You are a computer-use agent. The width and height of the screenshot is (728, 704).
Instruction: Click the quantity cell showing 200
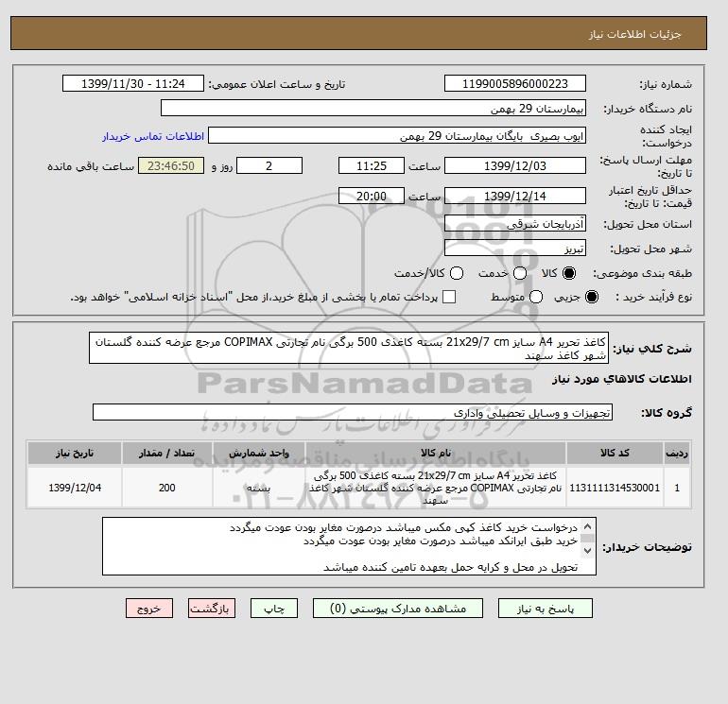tap(166, 488)
